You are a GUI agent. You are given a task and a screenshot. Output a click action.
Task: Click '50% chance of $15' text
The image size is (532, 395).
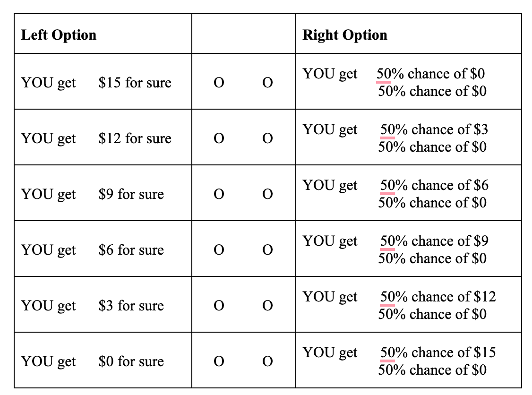coord(438,352)
